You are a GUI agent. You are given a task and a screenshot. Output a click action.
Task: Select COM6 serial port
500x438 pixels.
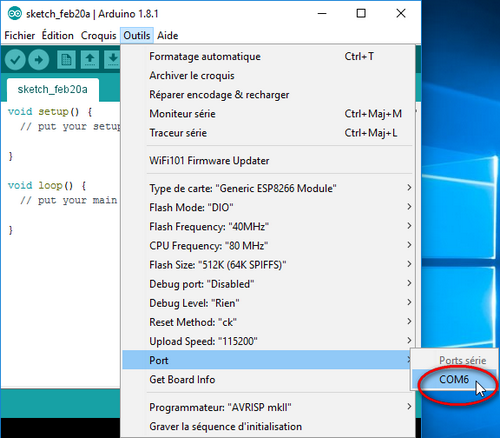(x=454, y=379)
